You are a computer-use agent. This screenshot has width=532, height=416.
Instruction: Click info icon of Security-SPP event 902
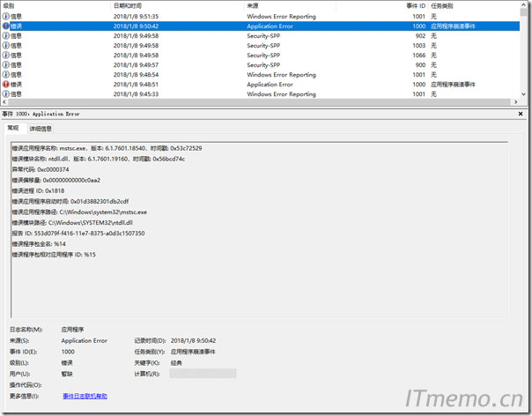tap(6, 35)
